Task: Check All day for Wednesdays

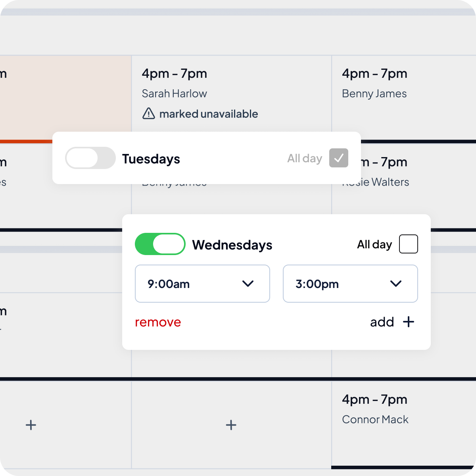Action: (409, 244)
